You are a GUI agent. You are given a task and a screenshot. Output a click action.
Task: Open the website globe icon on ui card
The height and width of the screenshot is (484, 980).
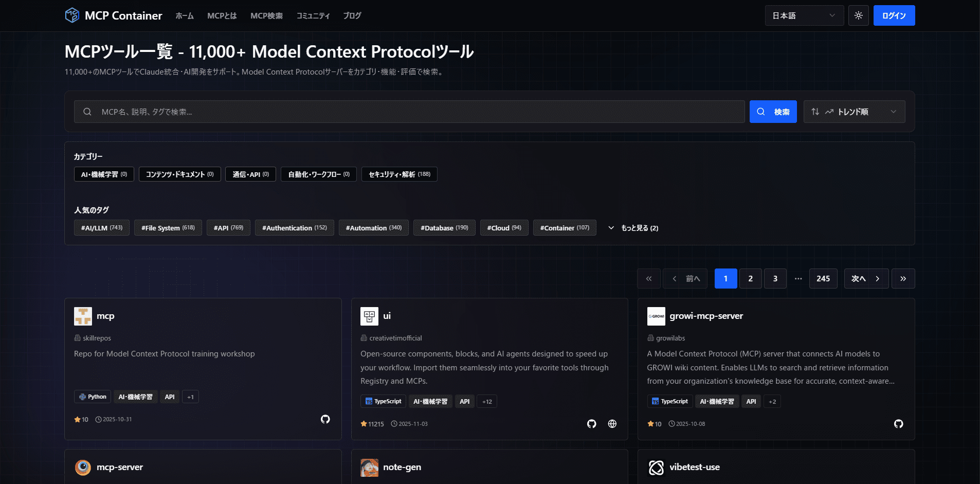(612, 424)
